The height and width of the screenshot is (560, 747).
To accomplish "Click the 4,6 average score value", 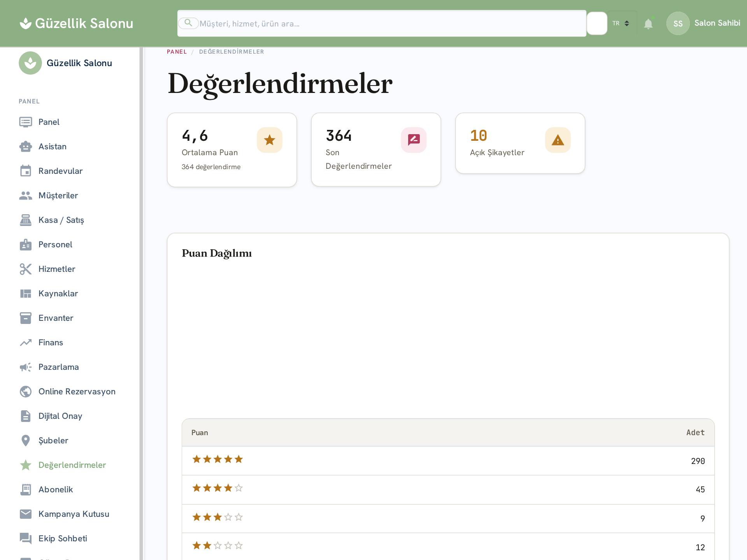I will click(195, 136).
